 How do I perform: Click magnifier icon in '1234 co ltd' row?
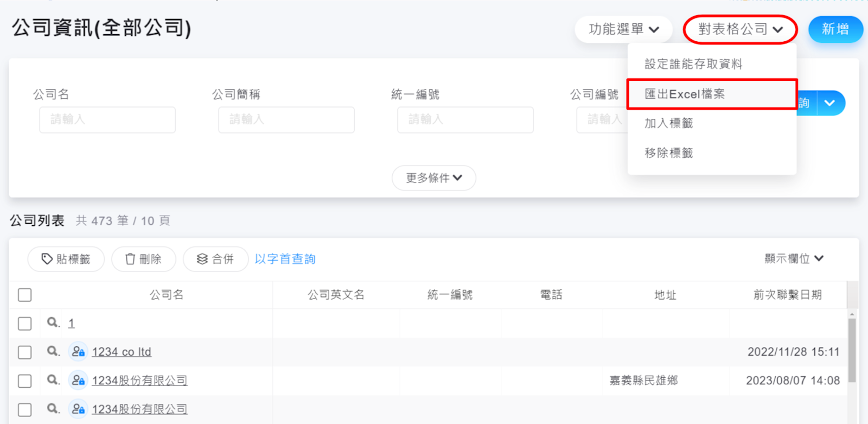(53, 351)
